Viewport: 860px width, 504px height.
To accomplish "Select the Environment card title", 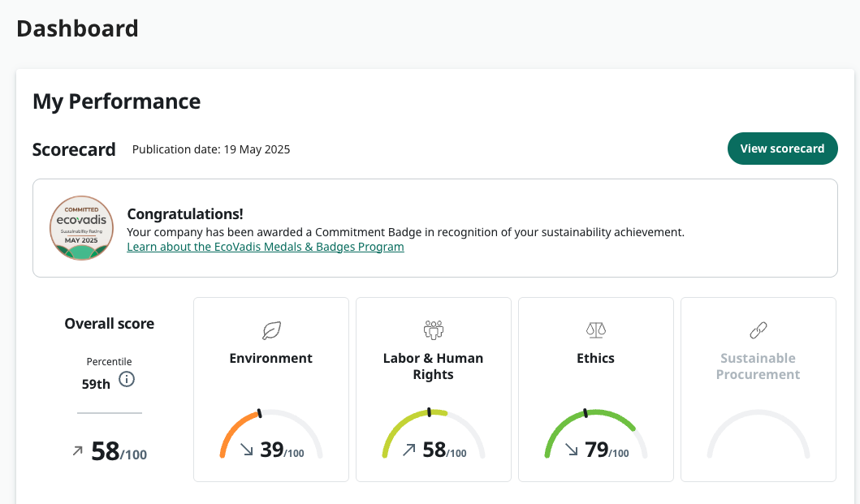I will 271,358.
